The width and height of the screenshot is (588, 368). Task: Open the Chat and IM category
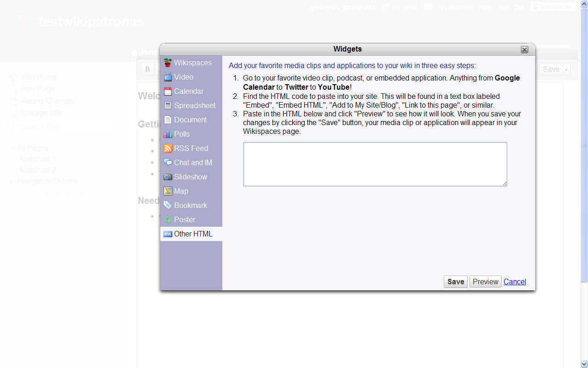click(191, 162)
